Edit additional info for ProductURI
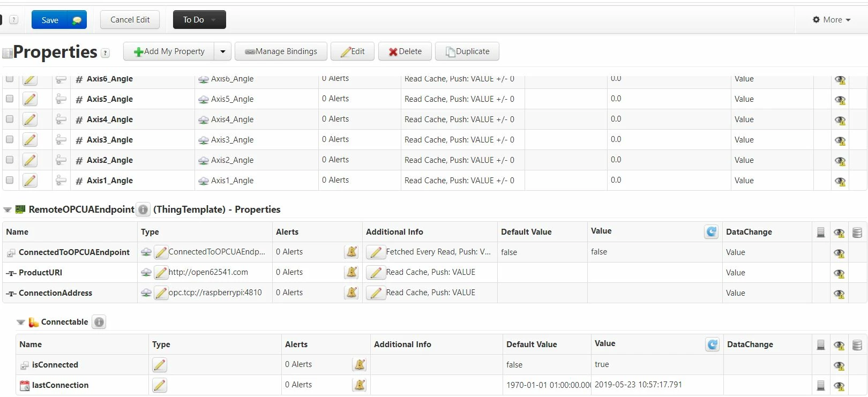The image size is (868, 397). (x=376, y=272)
